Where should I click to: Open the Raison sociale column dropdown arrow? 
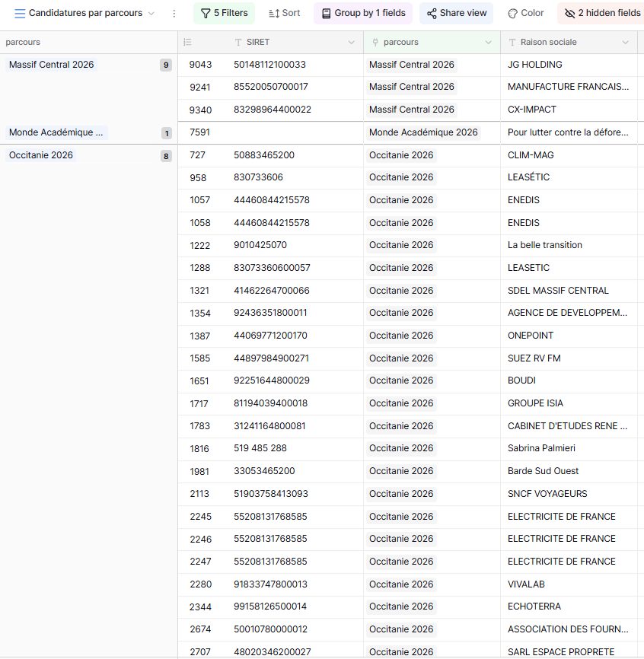pos(625,43)
